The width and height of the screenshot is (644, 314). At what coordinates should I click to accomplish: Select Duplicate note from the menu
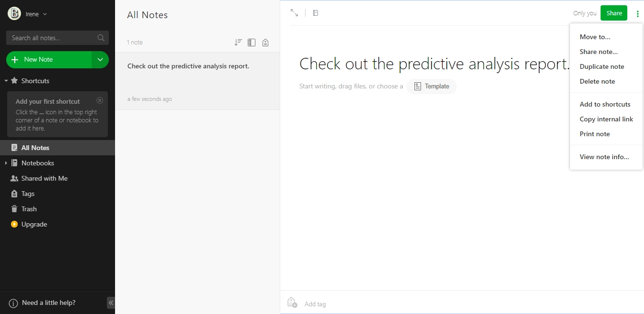coord(602,66)
